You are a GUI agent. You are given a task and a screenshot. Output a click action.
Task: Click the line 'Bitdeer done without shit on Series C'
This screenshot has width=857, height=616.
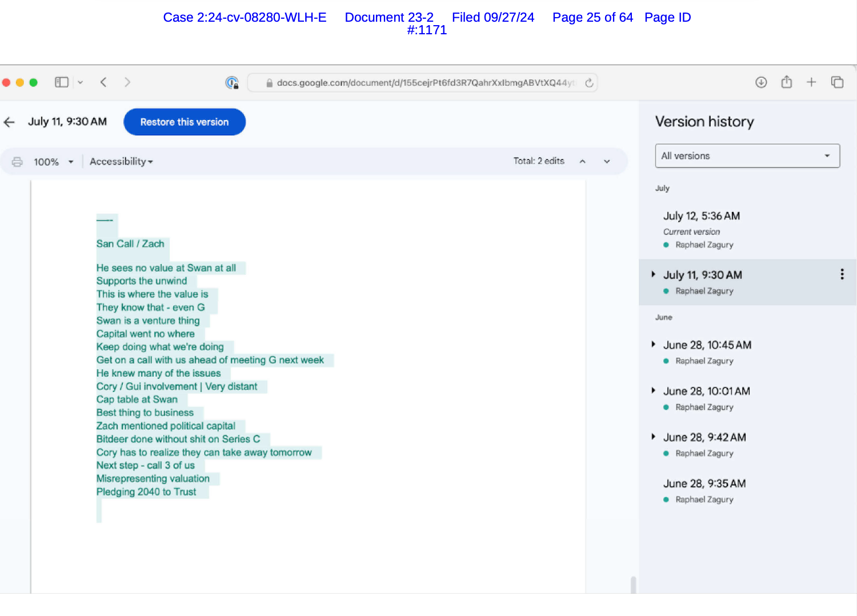(178, 439)
